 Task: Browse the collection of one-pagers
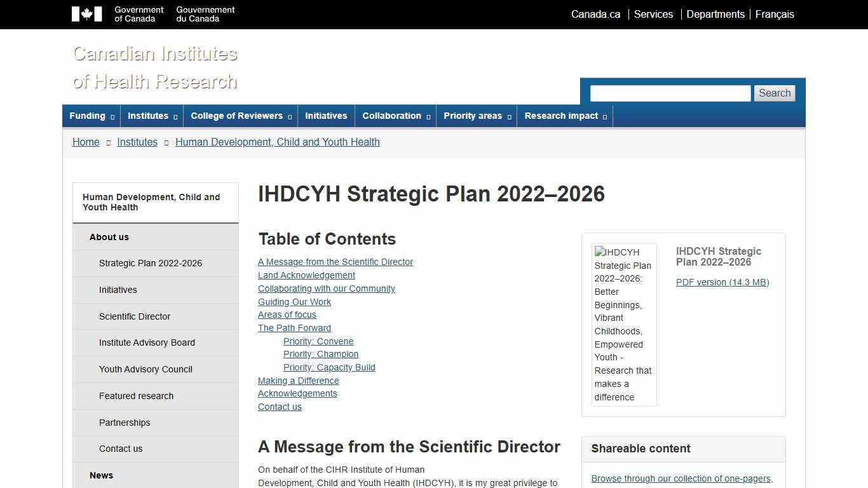[681, 478]
